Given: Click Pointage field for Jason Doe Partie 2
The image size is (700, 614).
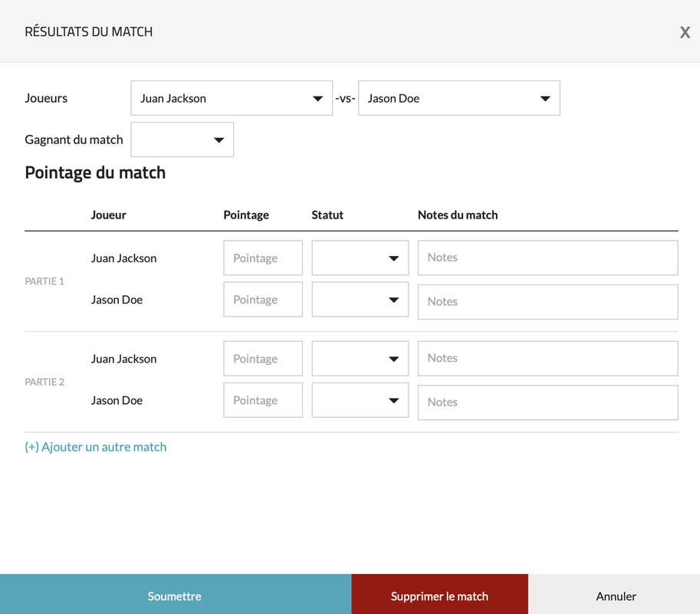Looking at the screenshot, I should (x=263, y=400).
